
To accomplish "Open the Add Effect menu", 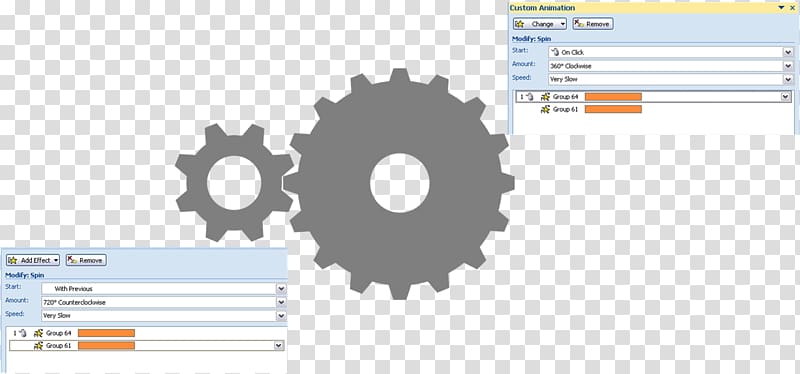I will 33,260.
